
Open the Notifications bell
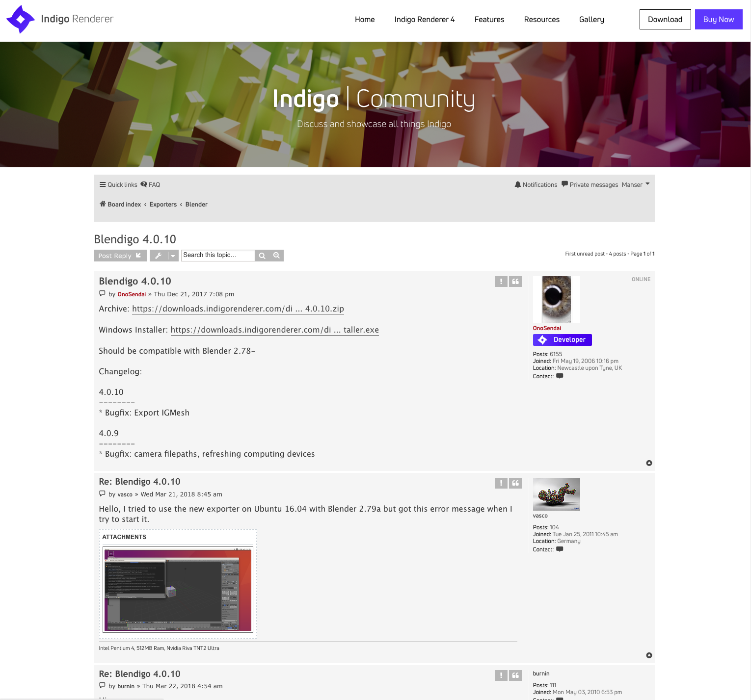536,185
